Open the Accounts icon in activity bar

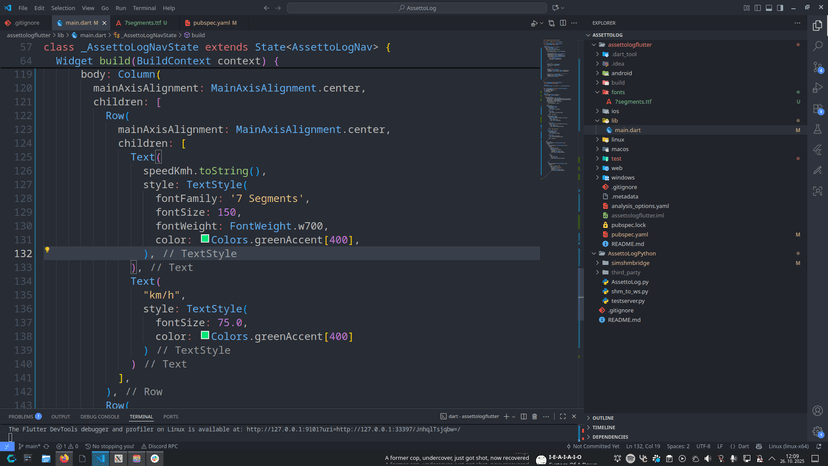point(817,411)
